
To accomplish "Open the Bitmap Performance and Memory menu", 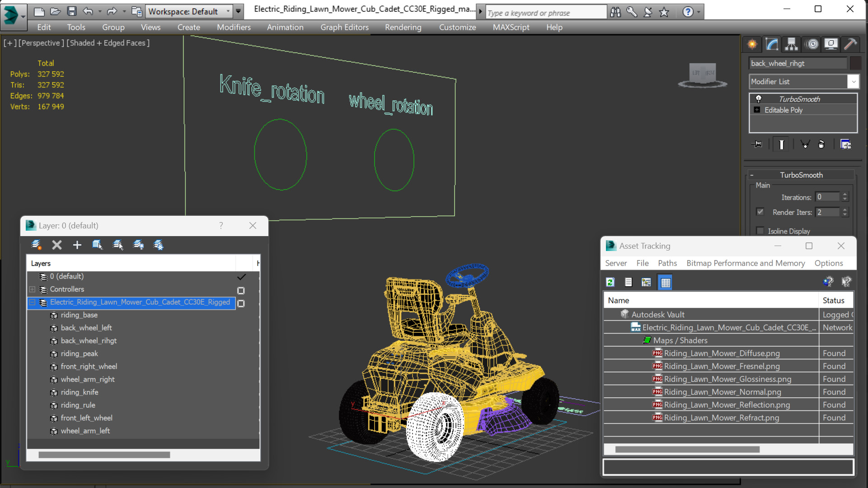I will (745, 263).
